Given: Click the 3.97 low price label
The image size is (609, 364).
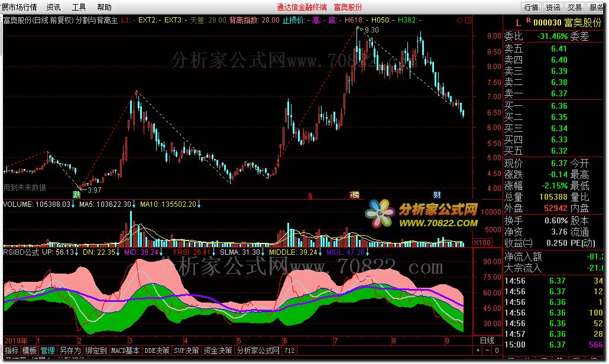Looking at the screenshot, I should tap(95, 190).
